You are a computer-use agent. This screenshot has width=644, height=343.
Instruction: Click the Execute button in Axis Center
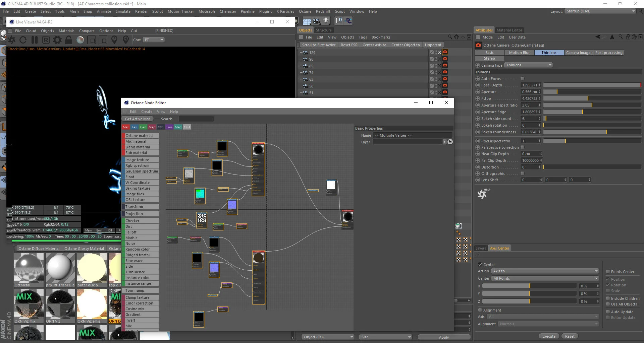[549, 336]
